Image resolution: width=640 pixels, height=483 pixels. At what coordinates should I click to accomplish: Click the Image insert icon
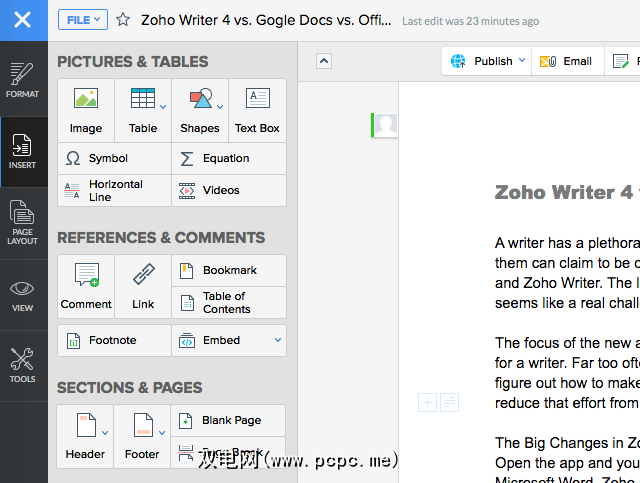(x=86, y=110)
